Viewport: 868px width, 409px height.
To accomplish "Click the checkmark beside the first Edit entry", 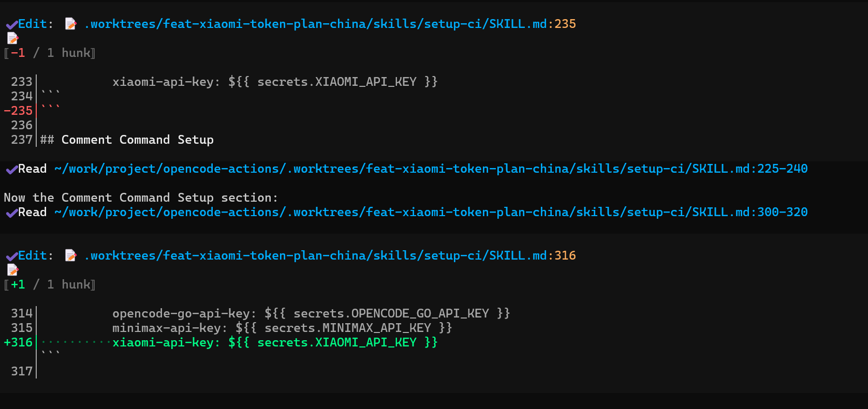I will [11, 24].
